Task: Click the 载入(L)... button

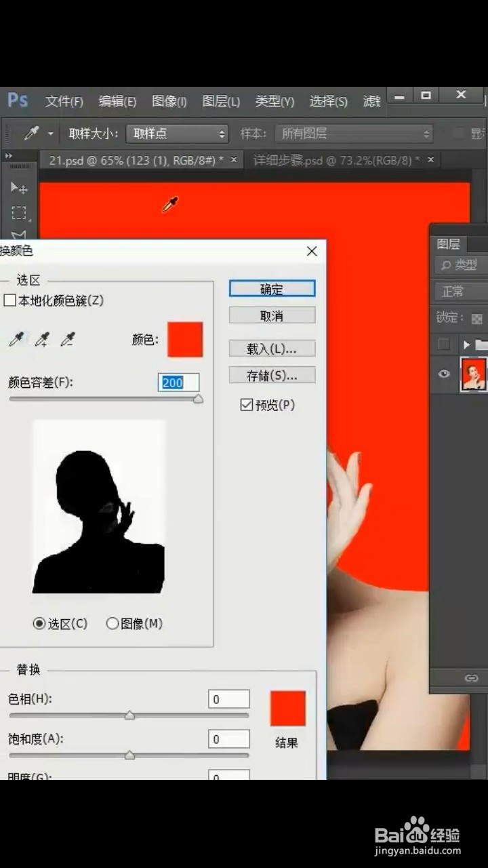Action: coord(272,349)
